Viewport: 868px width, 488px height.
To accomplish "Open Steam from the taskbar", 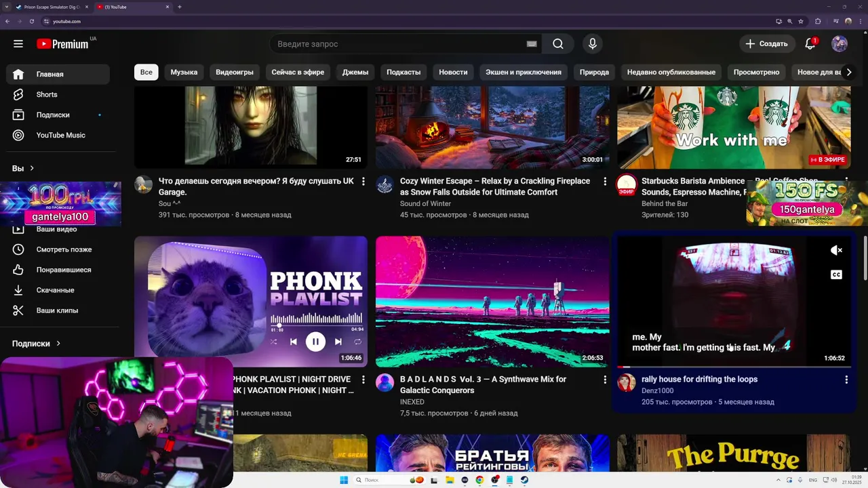I will (x=524, y=480).
